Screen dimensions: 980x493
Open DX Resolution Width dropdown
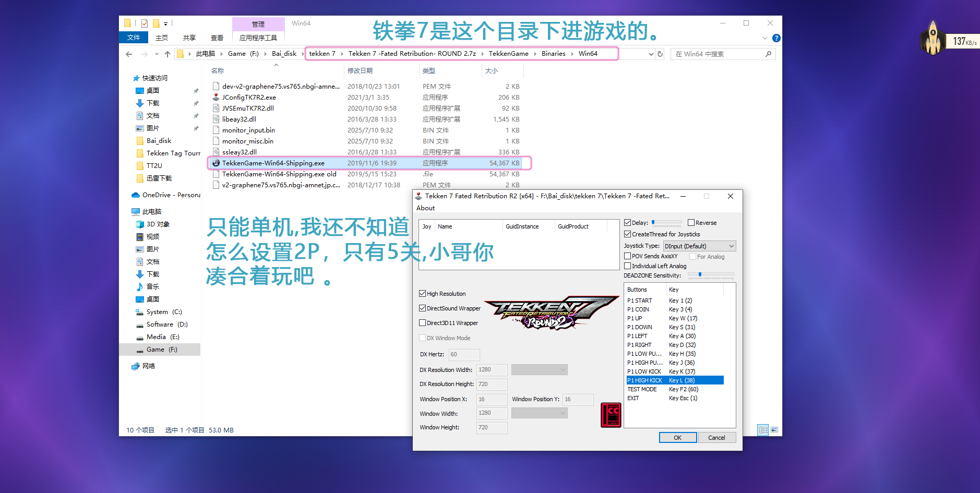tap(539, 369)
